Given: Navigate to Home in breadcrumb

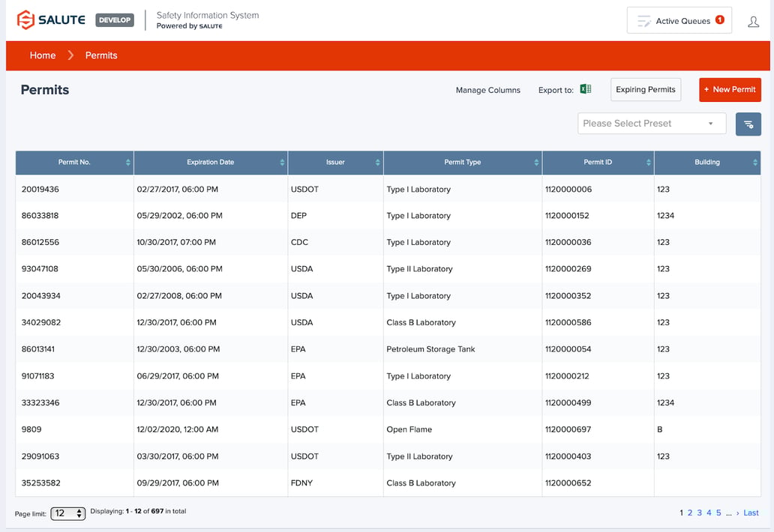Looking at the screenshot, I should click(43, 55).
